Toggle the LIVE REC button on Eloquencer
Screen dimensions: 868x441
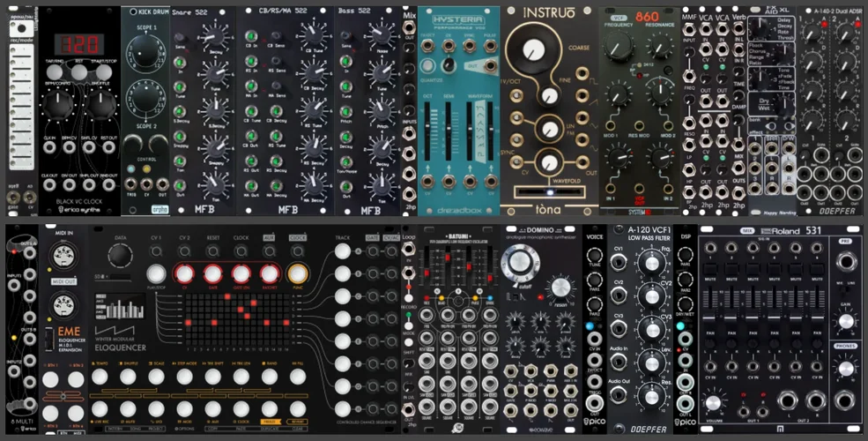click(100, 409)
